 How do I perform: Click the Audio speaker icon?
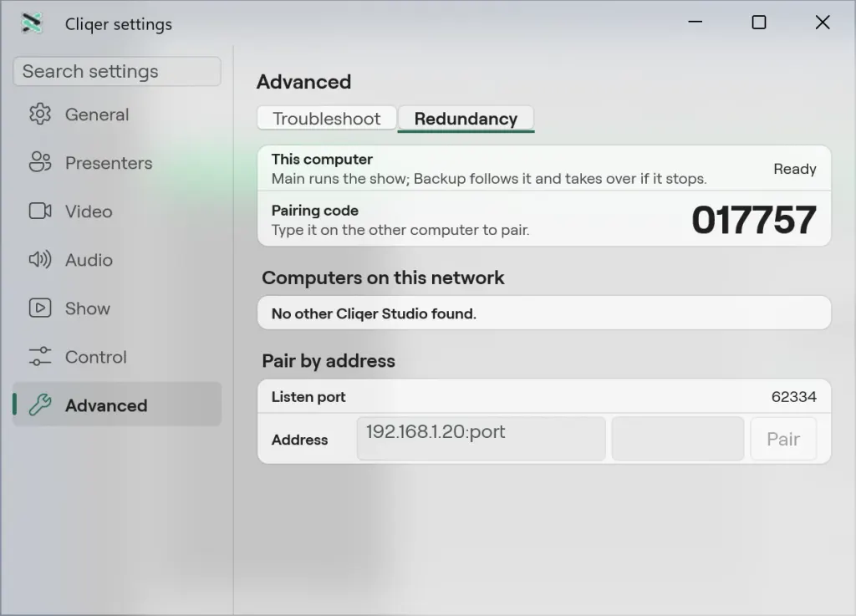click(x=40, y=260)
